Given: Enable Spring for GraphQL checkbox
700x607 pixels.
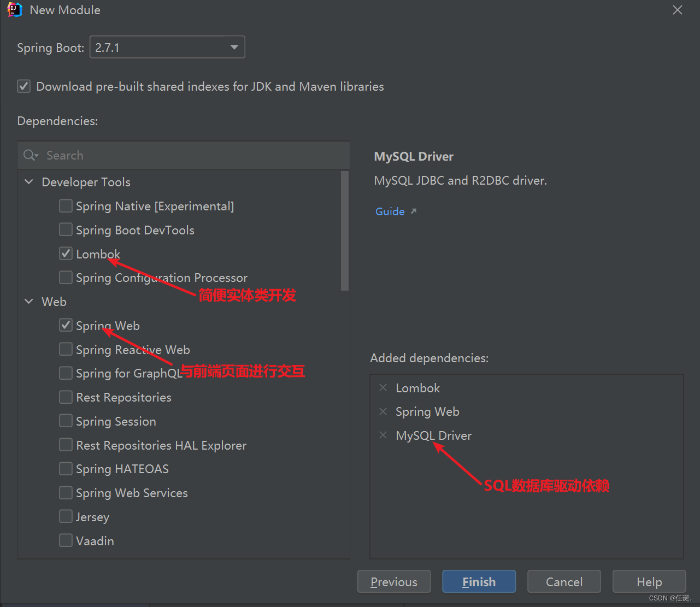Looking at the screenshot, I should [66, 373].
